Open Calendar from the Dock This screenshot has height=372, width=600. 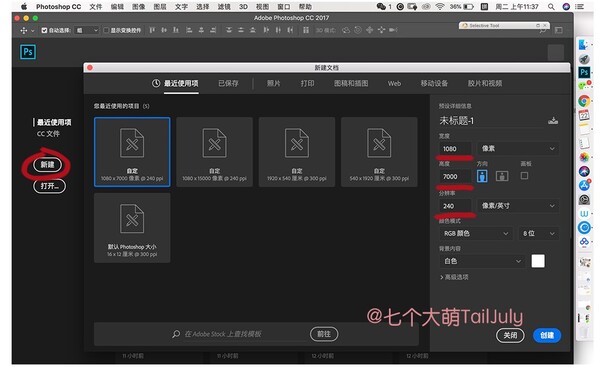click(584, 115)
